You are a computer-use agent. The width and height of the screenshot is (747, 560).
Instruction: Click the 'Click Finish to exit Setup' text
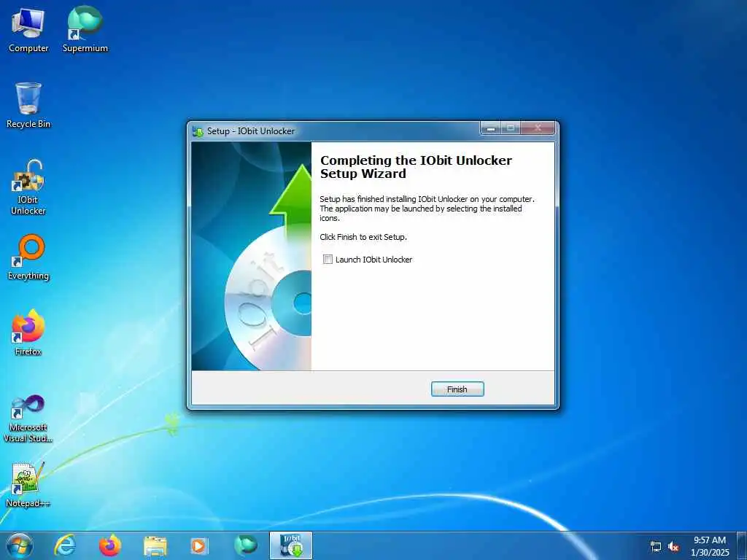(363, 237)
